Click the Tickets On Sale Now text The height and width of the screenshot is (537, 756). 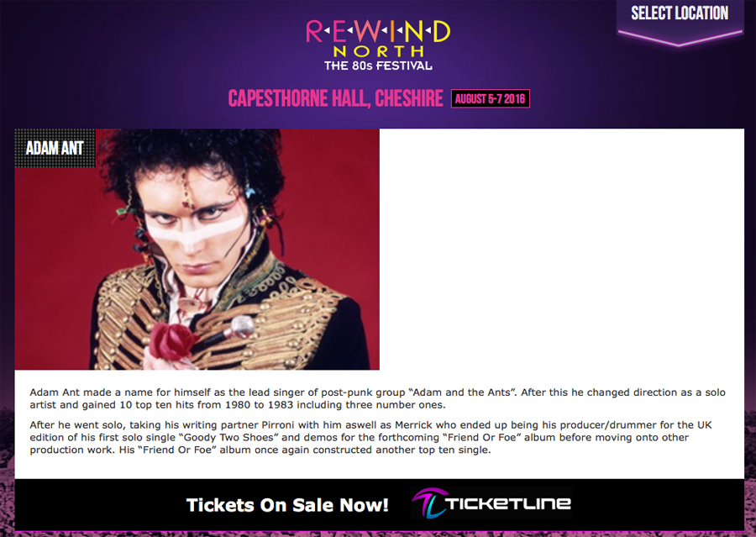(287, 505)
